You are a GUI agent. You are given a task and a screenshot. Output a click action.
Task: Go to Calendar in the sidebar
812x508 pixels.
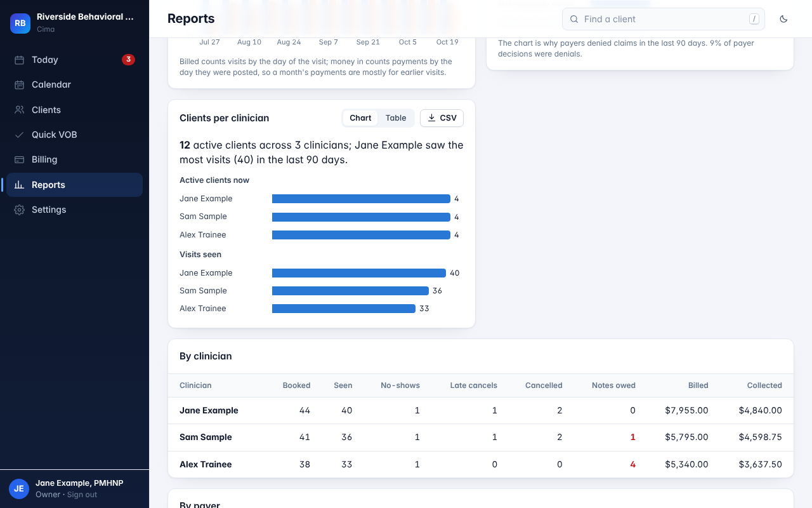74,84
